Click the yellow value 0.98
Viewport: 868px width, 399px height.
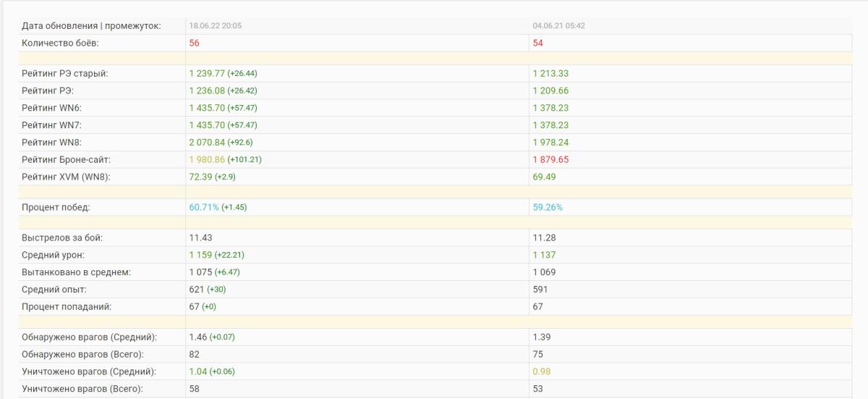coord(542,372)
